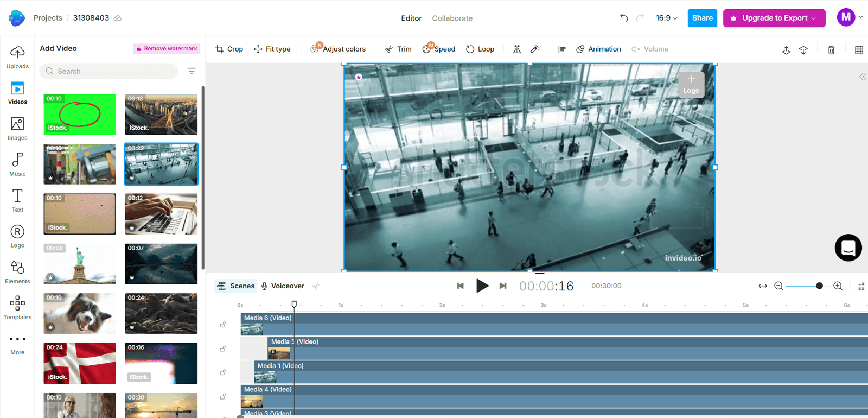Toggle lock on Media 6 track
Viewport: 868px width, 418px height.
[x=222, y=325]
